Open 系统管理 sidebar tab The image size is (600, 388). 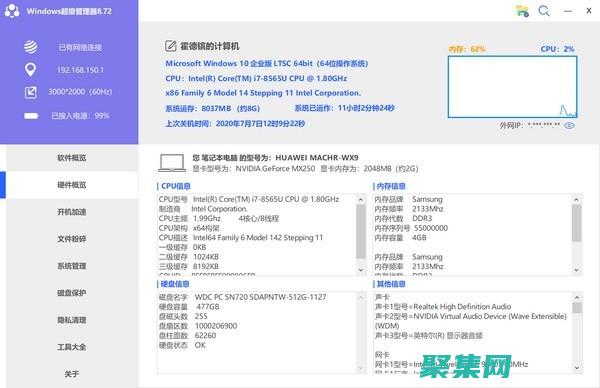72,266
